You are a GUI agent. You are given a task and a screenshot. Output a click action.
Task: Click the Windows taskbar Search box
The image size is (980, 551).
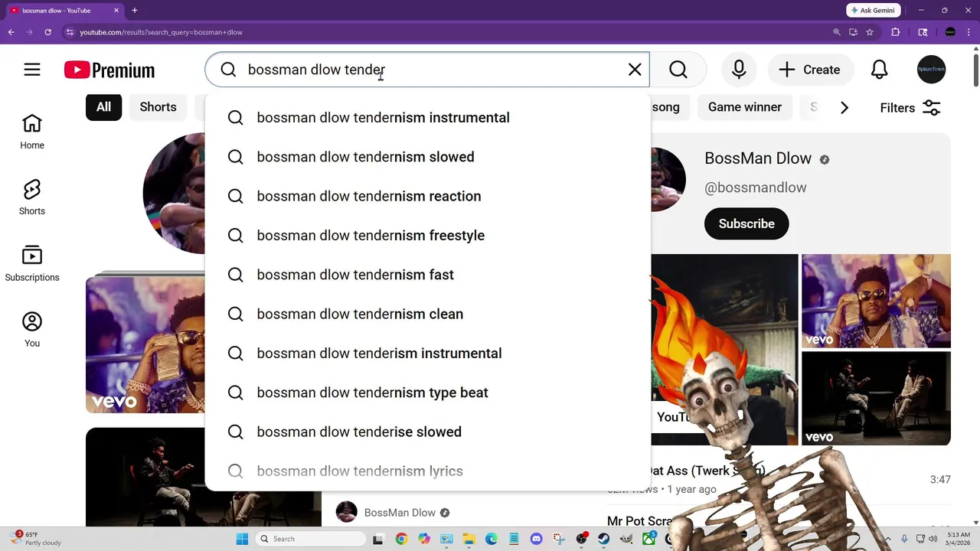tap(311, 539)
